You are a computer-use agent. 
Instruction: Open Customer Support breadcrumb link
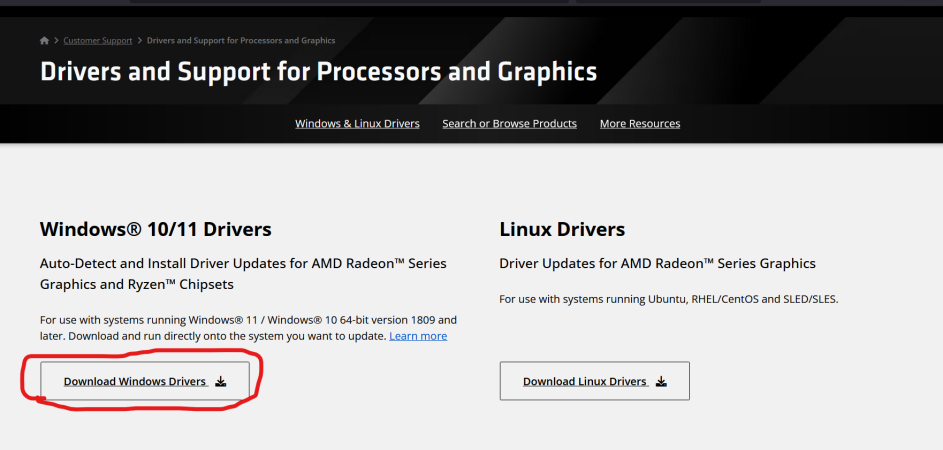pos(97,40)
